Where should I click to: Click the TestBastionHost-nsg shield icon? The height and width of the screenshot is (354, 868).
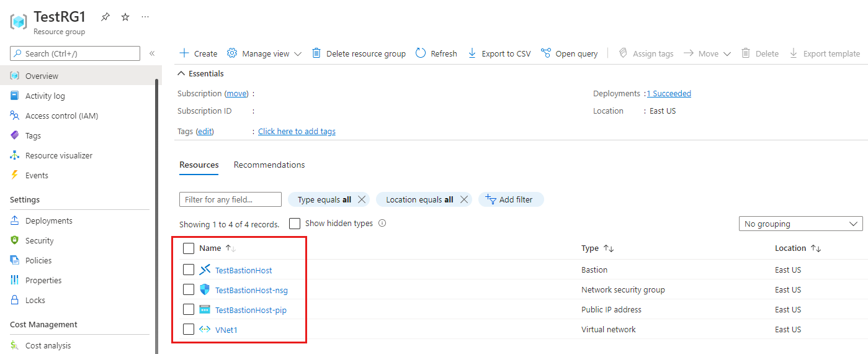pos(205,289)
